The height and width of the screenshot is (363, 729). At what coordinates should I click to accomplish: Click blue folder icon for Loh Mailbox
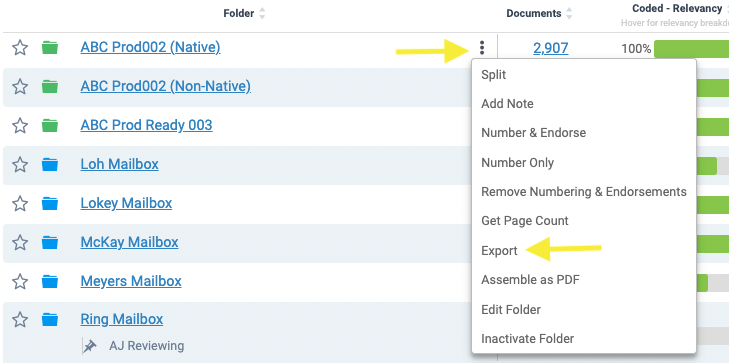pos(50,165)
